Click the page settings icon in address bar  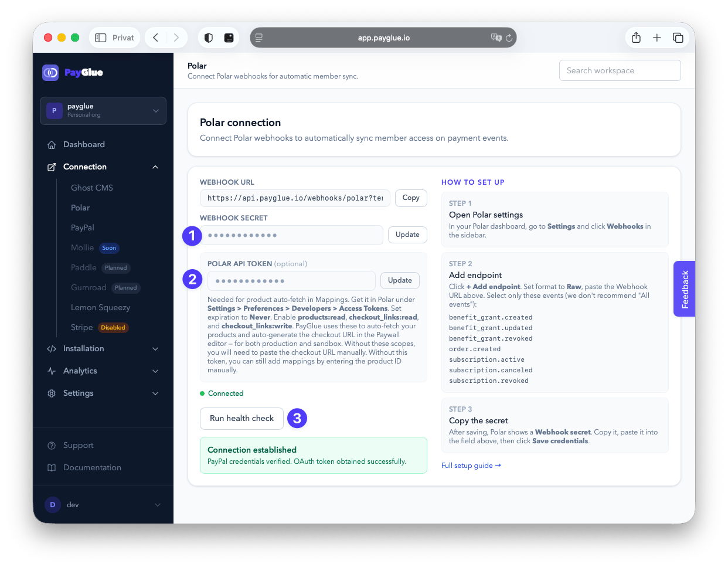coord(259,38)
